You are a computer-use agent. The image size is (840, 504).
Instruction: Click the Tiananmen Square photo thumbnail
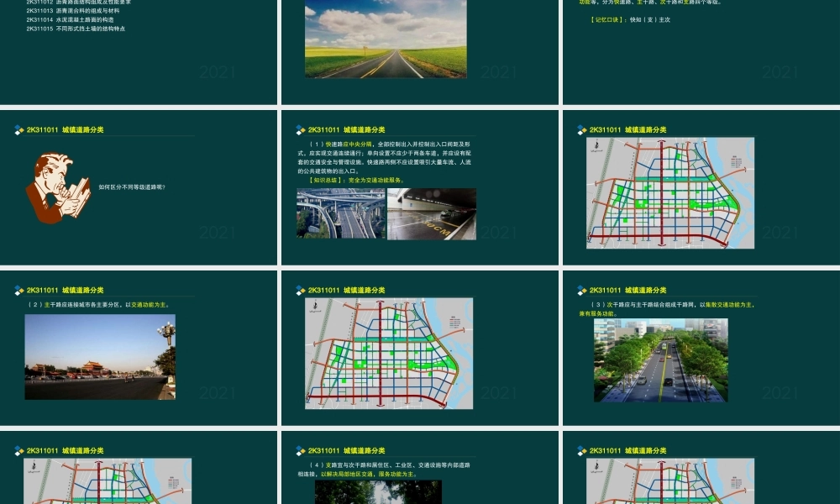coord(99,356)
